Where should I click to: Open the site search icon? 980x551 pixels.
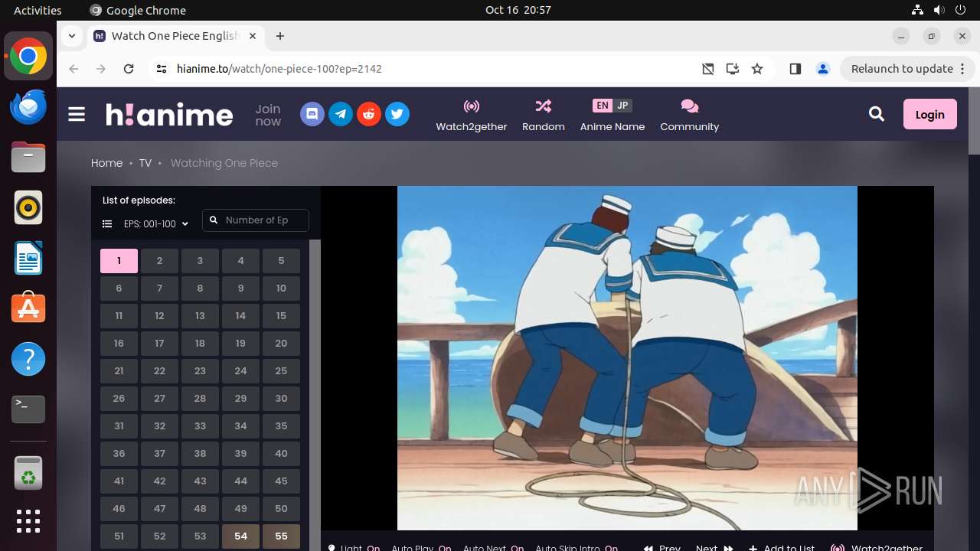(877, 114)
